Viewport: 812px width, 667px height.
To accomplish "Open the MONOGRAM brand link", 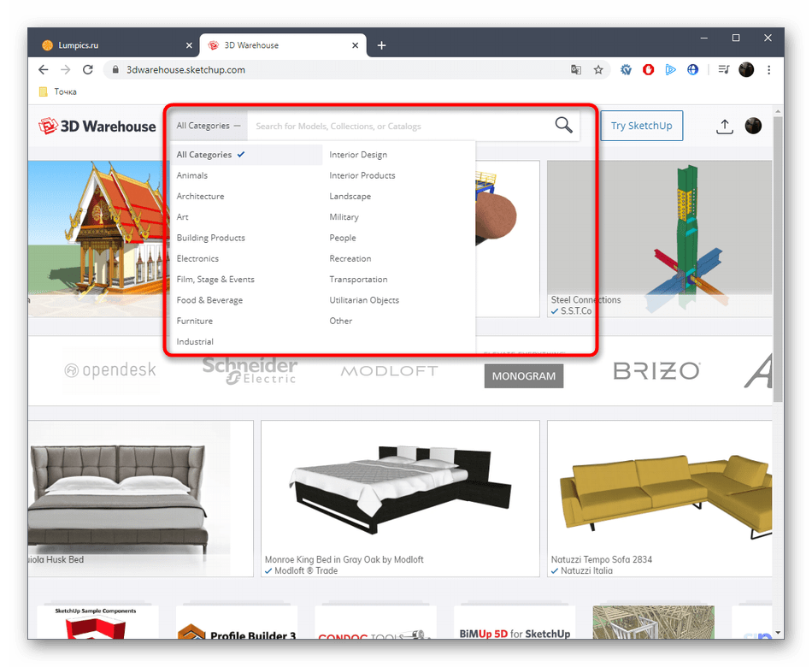I will click(x=523, y=375).
